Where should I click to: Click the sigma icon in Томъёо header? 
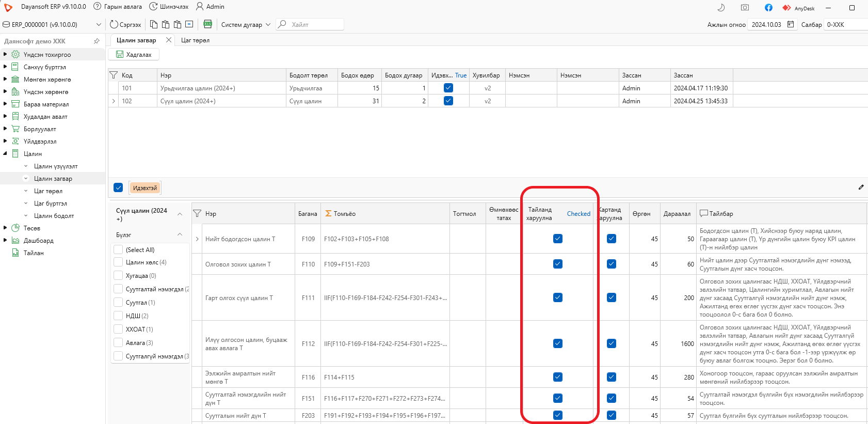(x=328, y=213)
